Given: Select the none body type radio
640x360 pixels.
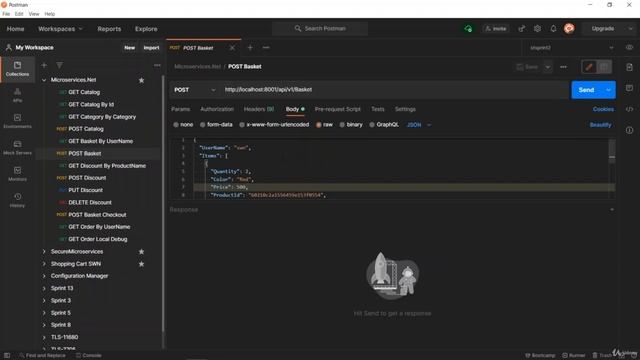Looking at the screenshot, I should (176, 125).
